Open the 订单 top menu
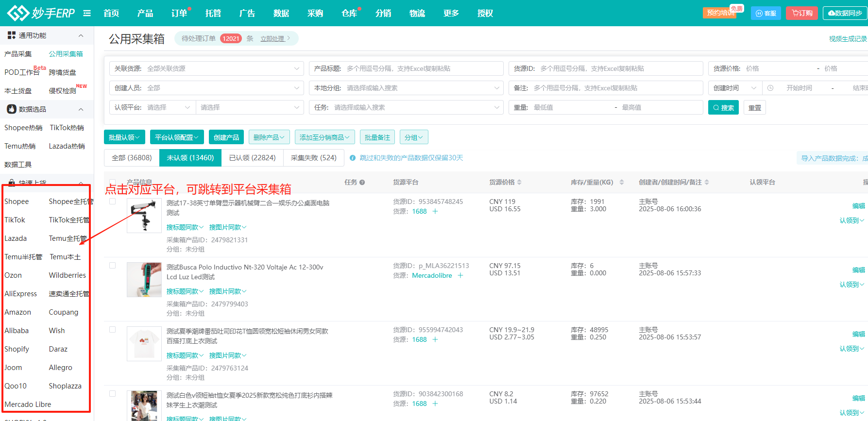 (179, 13)
